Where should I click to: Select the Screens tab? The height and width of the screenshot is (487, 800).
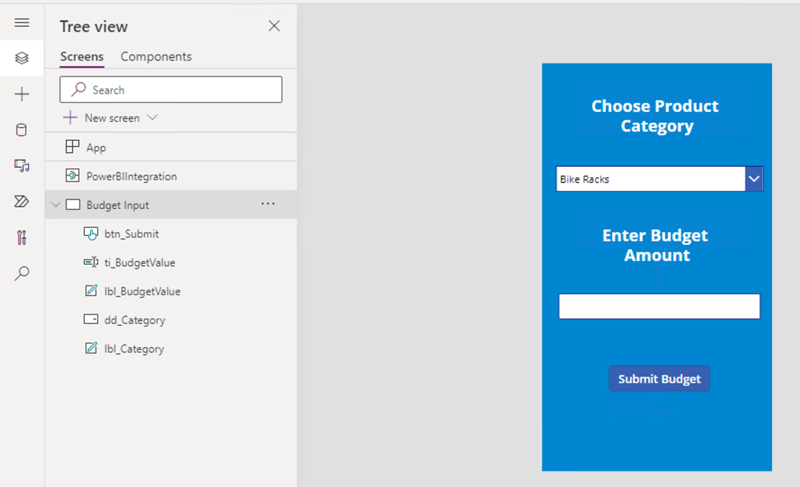point(81,57)
